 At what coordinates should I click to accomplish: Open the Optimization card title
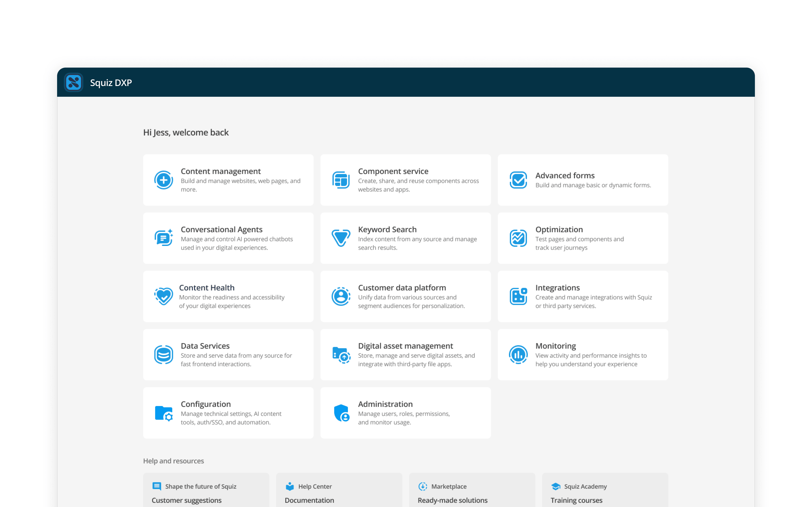559,229
